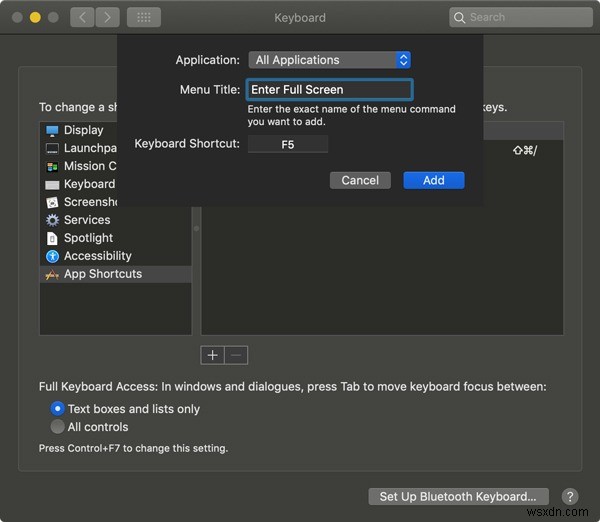Image resolution: width=600 pixels, height=522 pixels.
Task: Click the Screenshots category icon
Action: (x=52, y=202)
